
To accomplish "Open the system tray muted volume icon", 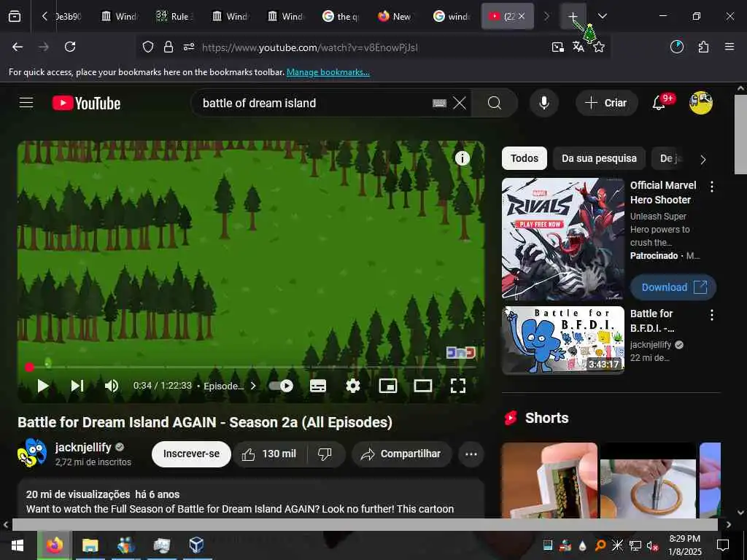I will click(652, 545).
